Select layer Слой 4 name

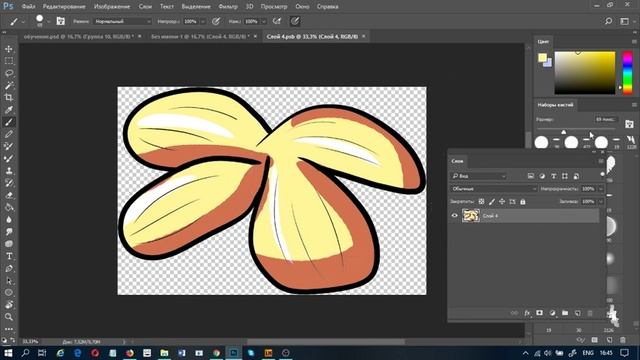[490, 216]
